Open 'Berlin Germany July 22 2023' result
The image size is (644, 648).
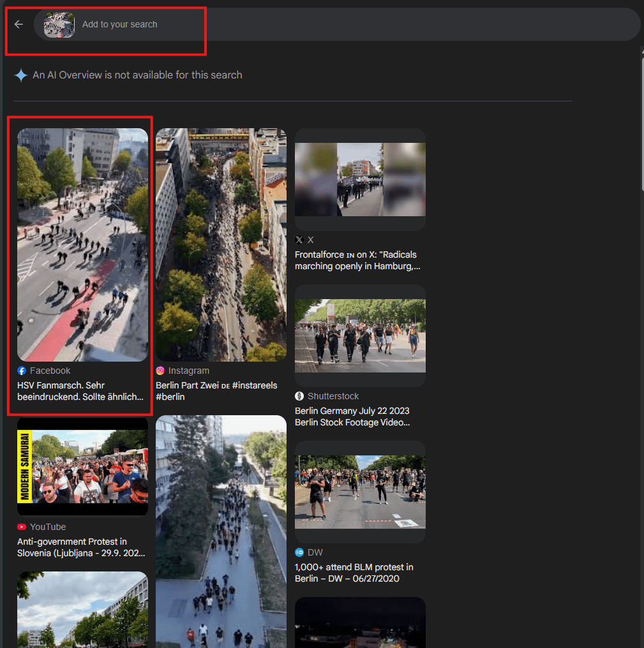(x=352, y=416)
